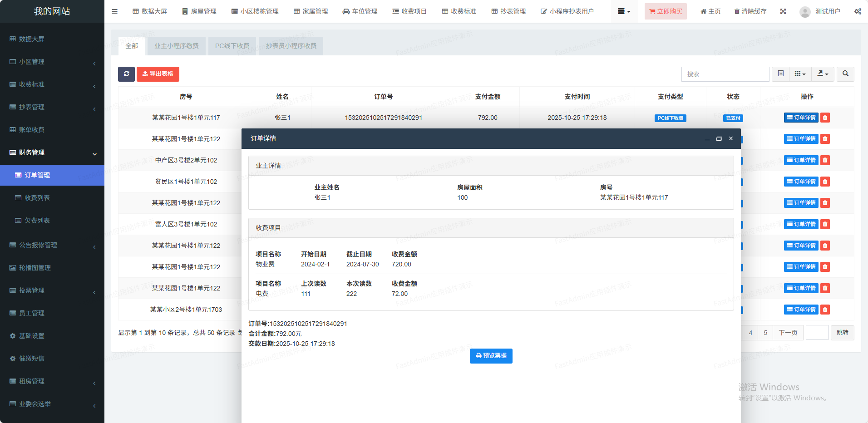Click the search magnifier icon button
This screenshot has height=423, width=868.
845,74
